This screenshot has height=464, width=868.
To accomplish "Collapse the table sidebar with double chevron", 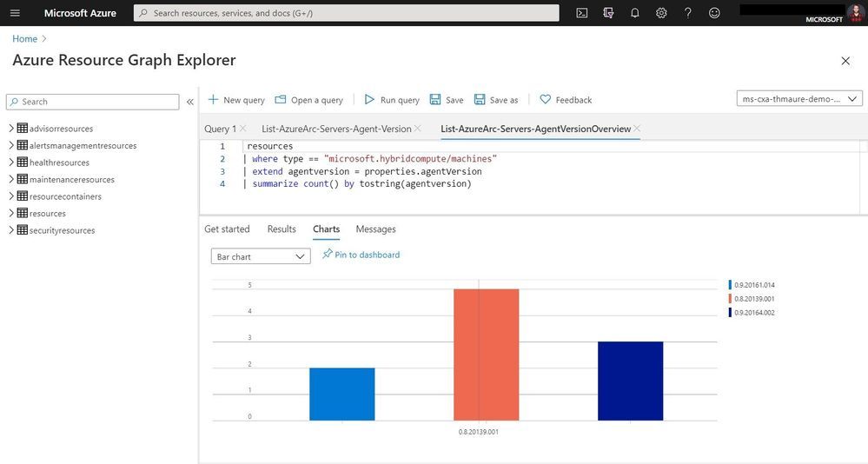I will tap(190, 102).
